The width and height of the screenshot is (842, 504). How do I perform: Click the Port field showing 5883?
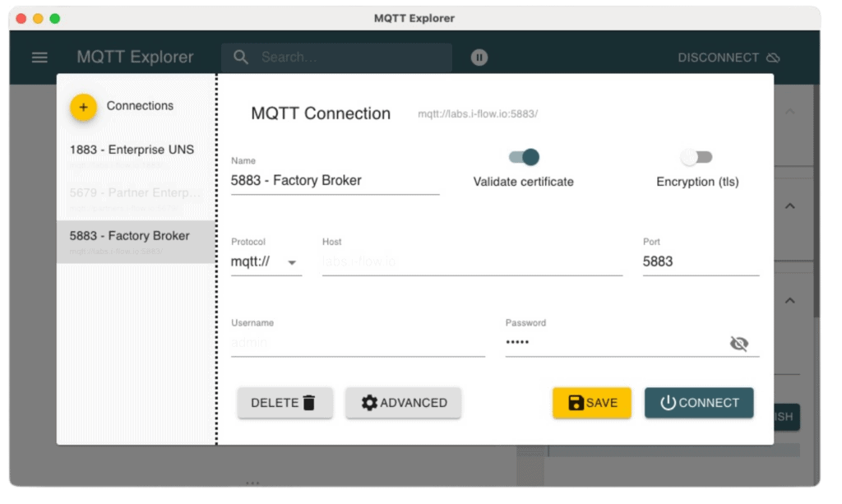[x=701, y=262]
